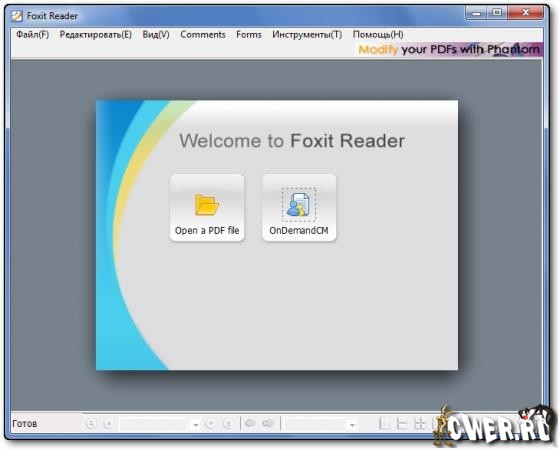This screenshot has height=450, width=560.
Task: Go to previous page status bar button
Action: pos(108,424)
